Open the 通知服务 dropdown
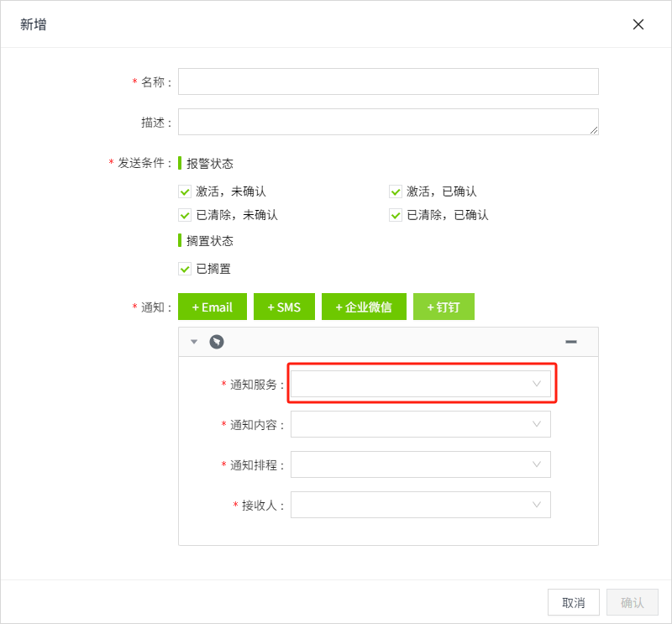The image size is (672, 624). (x=420, y=384)
